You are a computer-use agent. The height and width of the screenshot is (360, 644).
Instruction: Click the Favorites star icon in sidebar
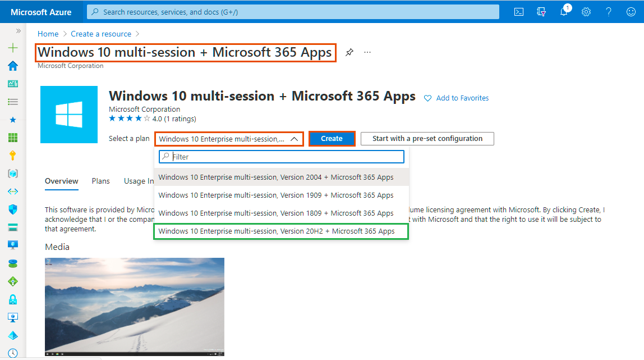tap(13, 120)
